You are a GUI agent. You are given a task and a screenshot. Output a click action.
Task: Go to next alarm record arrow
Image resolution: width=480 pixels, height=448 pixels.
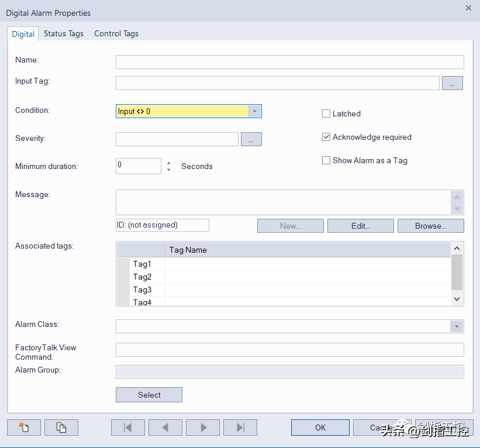(203, 428)
